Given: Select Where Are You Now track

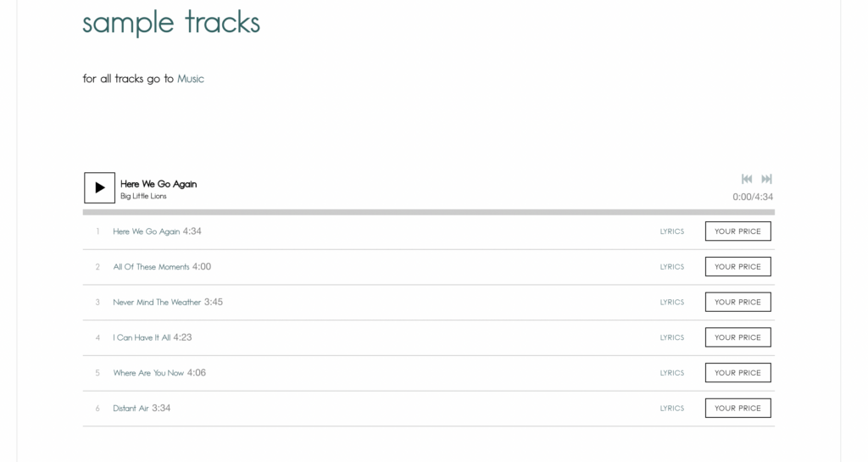Looking at the screenshot, I should pos(148,373).
